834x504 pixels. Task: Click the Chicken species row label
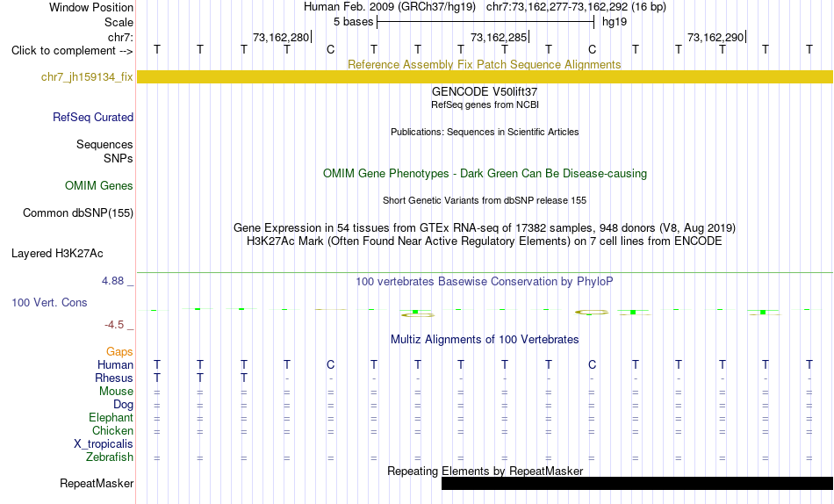[x=112, y=430]
